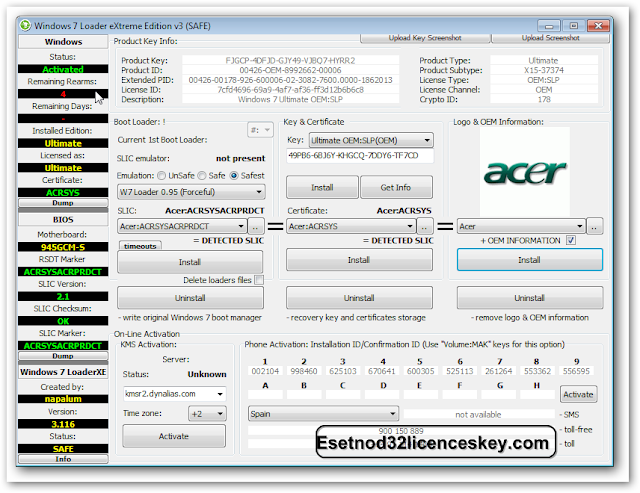Click the version 3.116 value

click(x=63, y=424)
